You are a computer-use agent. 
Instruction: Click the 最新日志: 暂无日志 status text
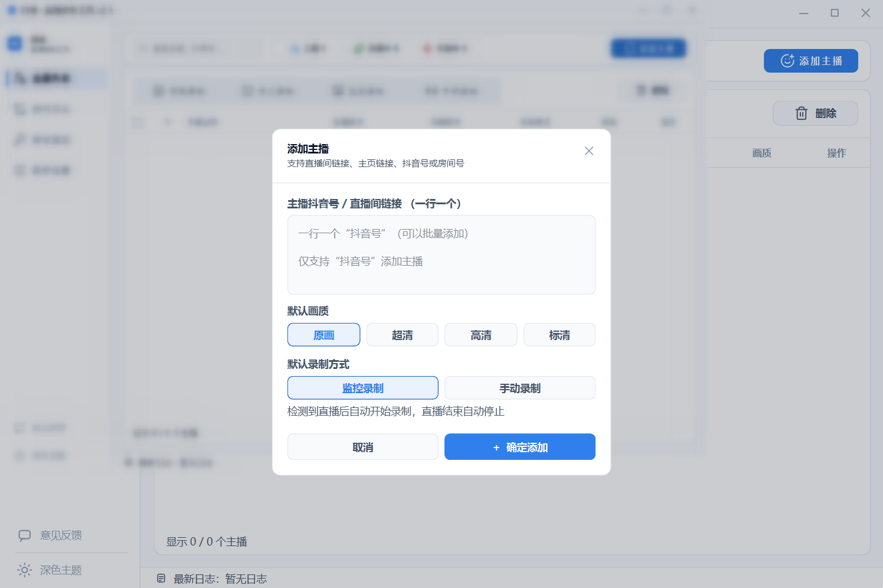pos(220,579)
